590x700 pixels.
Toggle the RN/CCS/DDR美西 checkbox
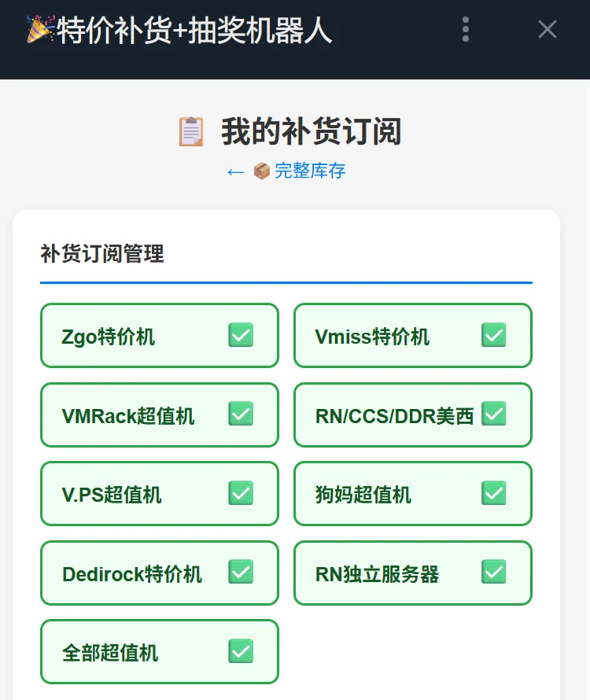(x=493, y=414)
